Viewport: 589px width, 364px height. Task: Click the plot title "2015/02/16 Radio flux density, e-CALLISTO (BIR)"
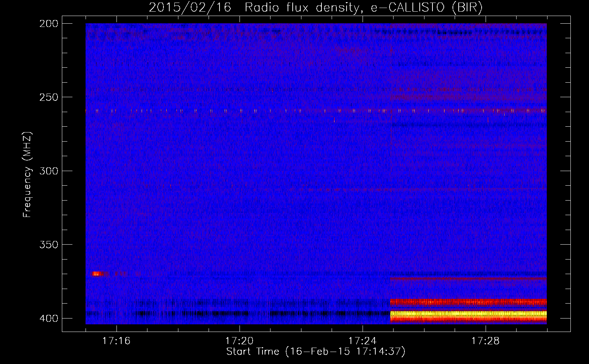[316, 8]
